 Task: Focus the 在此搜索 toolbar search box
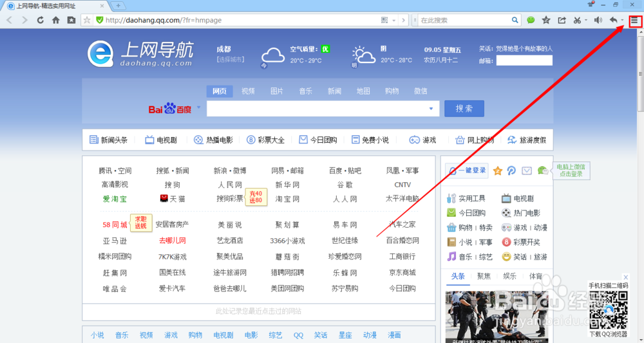click(464, 20)
